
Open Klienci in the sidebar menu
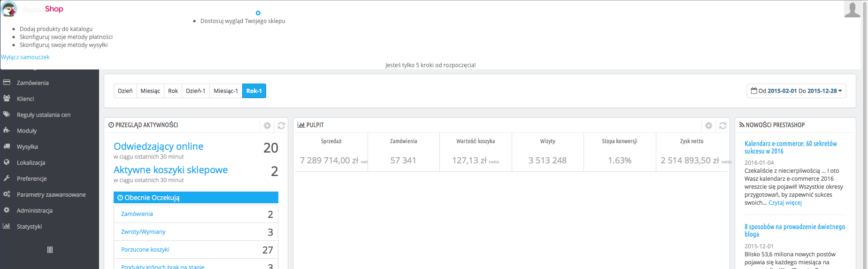coord(25,99)
